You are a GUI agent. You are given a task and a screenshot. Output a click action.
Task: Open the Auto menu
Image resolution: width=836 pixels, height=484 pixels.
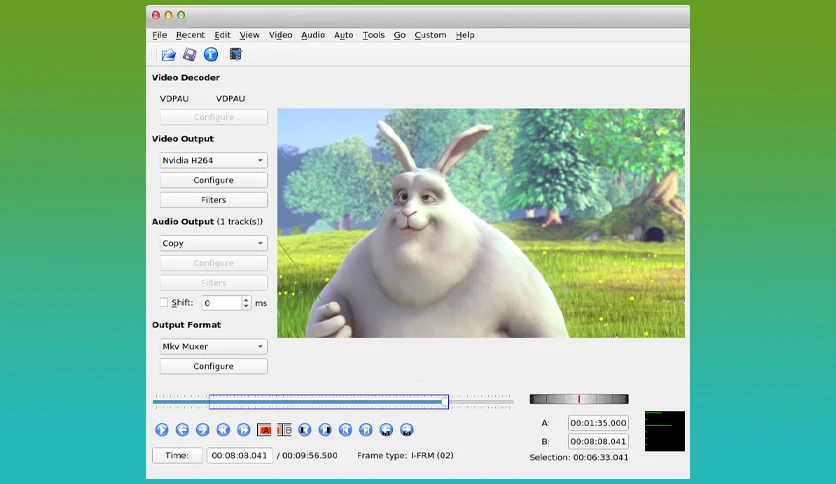pyautogui.click(x=344, y=35)
